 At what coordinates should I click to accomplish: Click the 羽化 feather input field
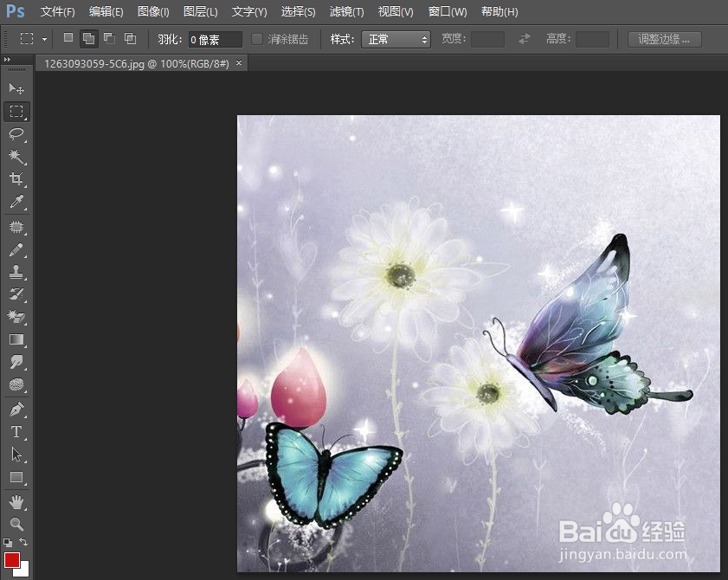(215, 40)
